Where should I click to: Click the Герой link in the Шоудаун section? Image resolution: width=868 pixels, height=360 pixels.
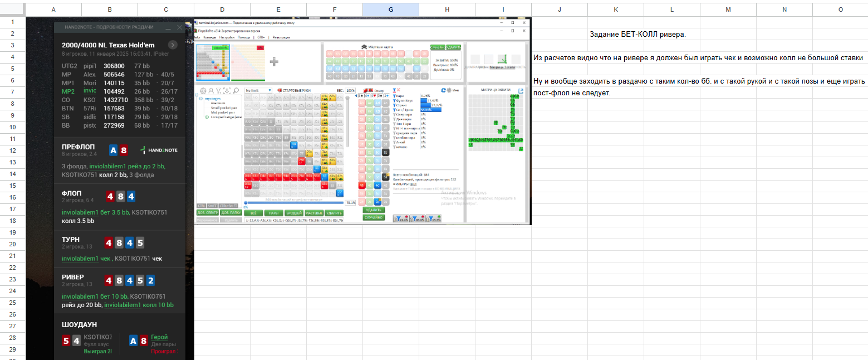[x=159, y=337]
